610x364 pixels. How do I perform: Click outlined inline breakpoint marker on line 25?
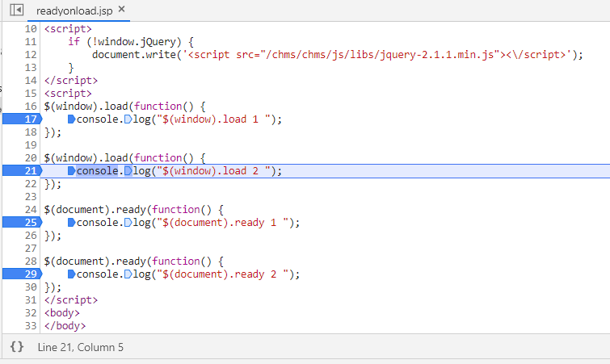click(x=128, y=222)
